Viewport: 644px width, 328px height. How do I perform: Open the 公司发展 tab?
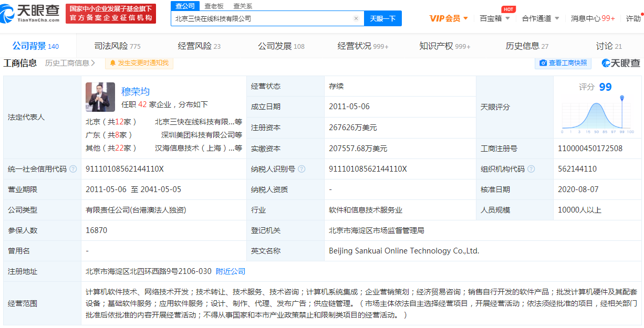pos(281,46)
